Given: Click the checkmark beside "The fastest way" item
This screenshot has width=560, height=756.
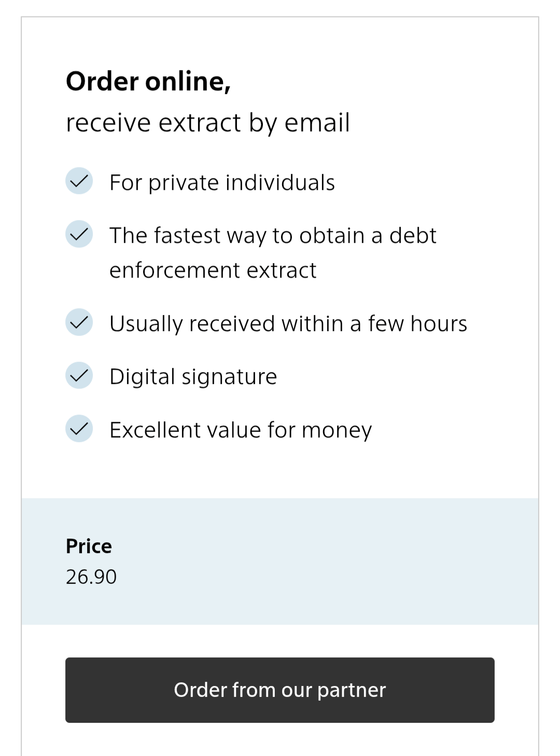Looking at the screenshot, I should [79, 234].
